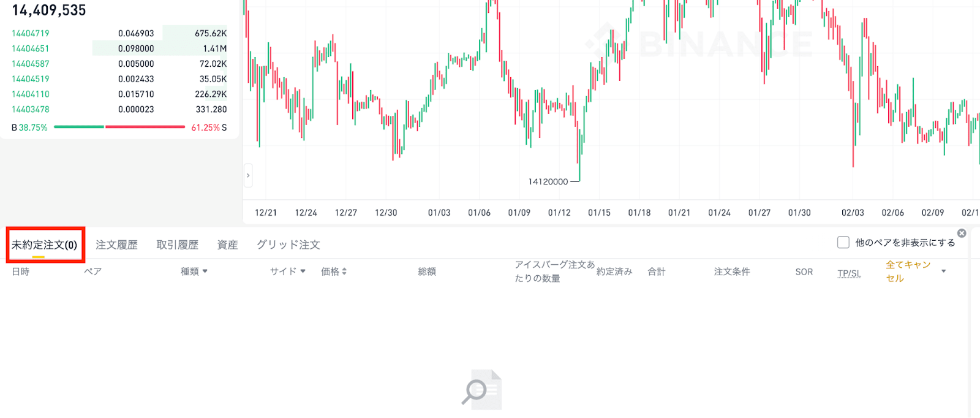Click the 14120000 low price marker

tap(548, 181)
